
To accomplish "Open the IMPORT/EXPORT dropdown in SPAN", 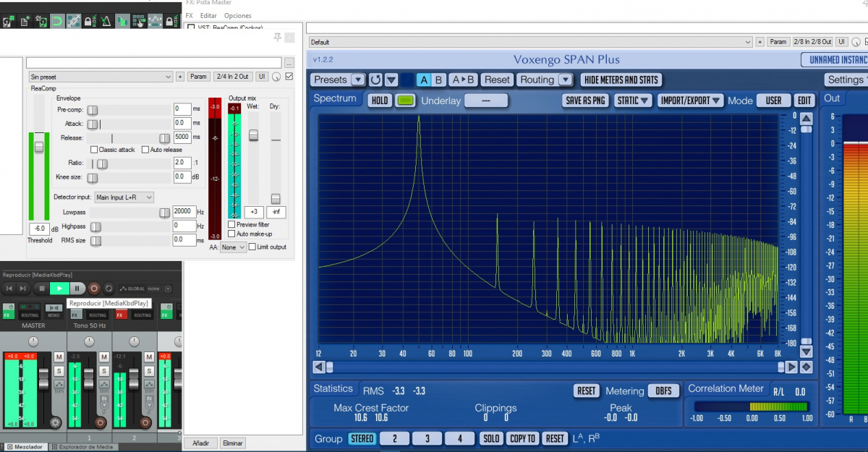I will point(690,101).
